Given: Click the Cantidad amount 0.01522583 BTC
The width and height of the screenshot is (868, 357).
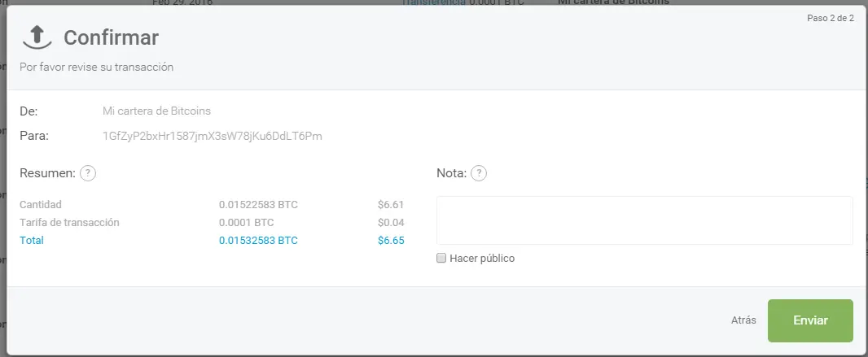Looking at the screenshot, I should 258,205.
